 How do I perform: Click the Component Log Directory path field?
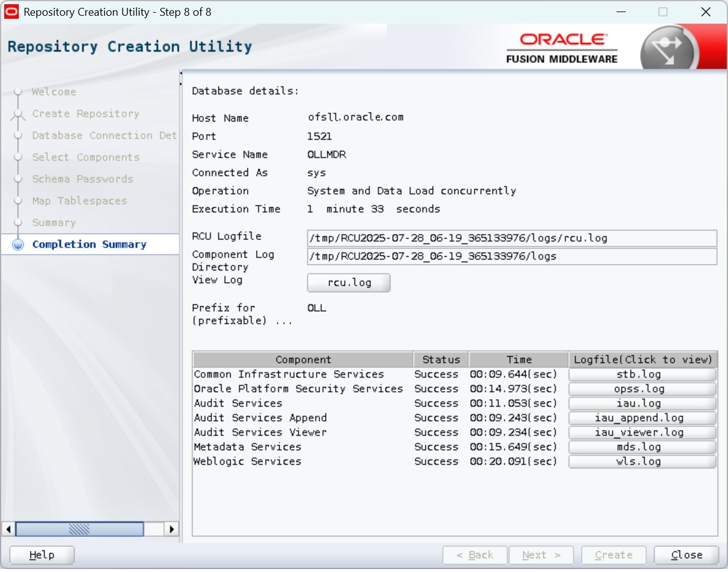[511, 256]
